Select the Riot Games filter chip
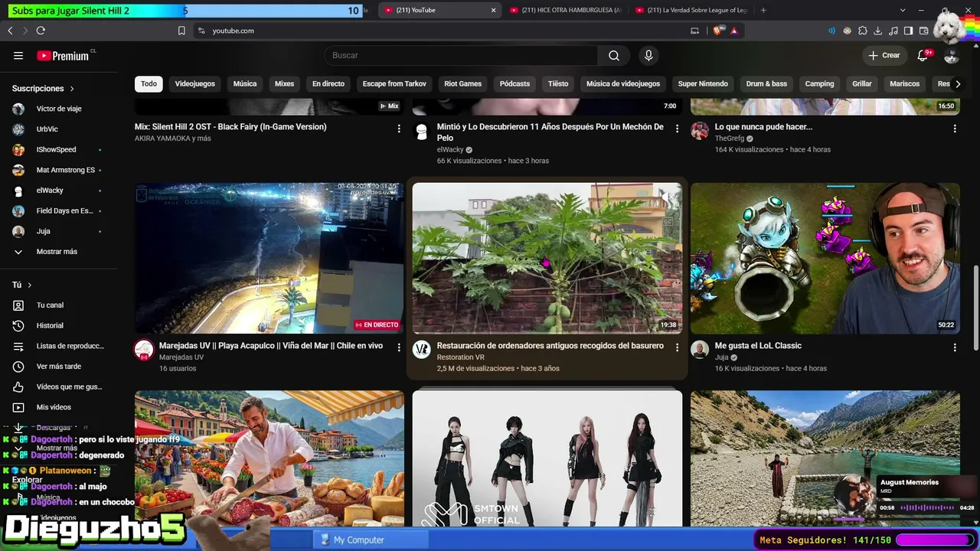 coord(463,84)
